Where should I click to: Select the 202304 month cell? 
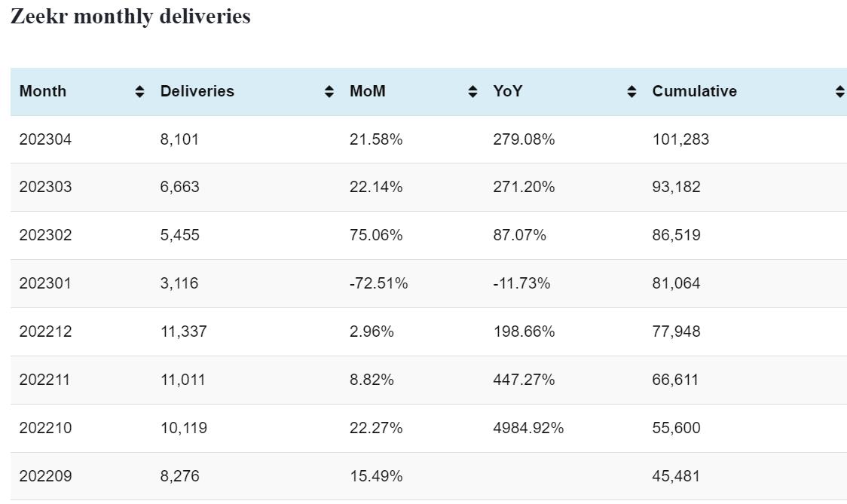point(45,139)
